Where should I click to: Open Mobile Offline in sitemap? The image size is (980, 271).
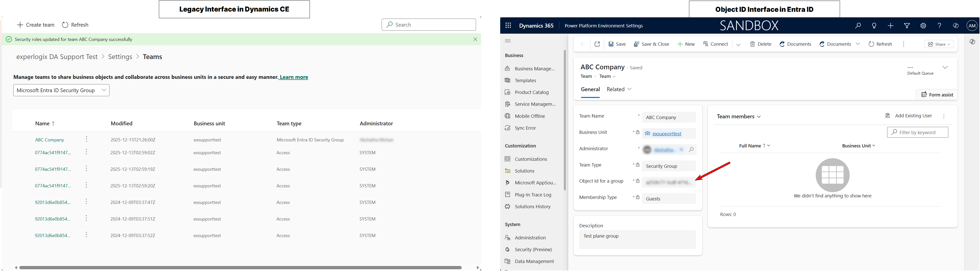tap(525, 116)
